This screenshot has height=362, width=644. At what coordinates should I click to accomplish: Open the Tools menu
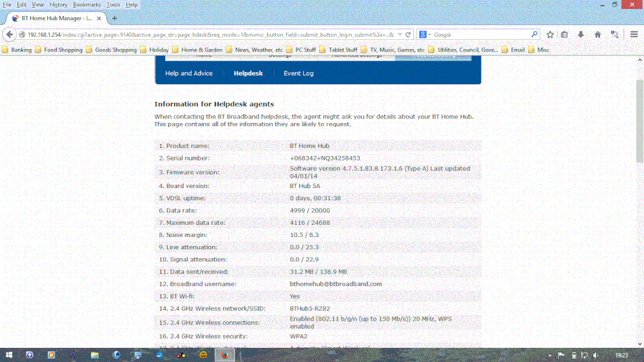pyautogui.click(x=113, y=5)
